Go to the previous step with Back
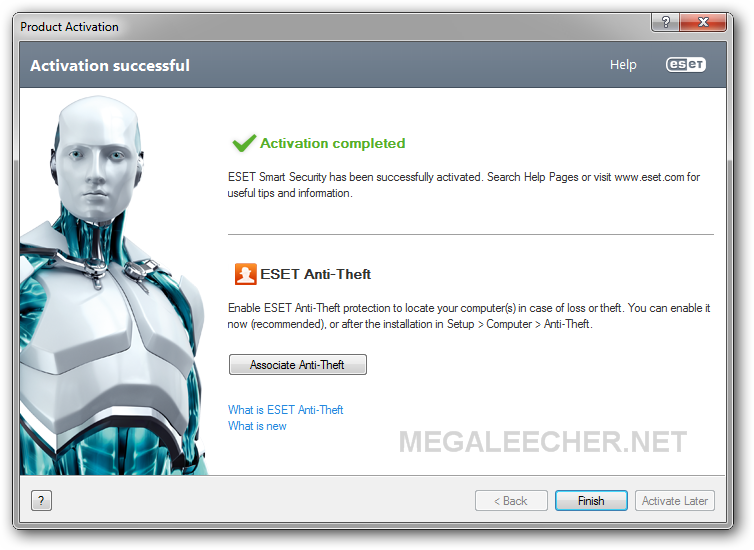 (x=511, y=500)
